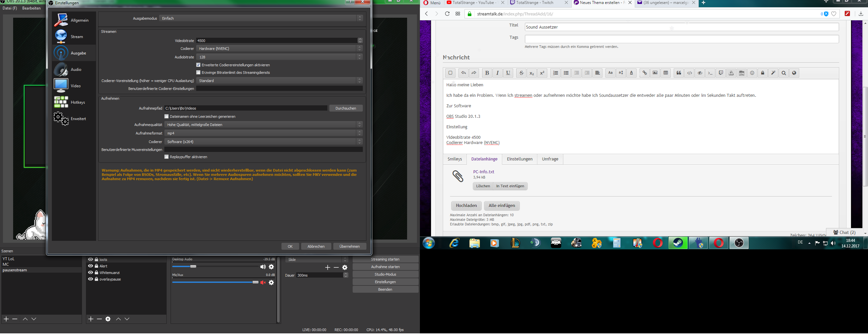Click the Steam icon in the taskbar
This screenshot has height=336, width=868.
678,243
